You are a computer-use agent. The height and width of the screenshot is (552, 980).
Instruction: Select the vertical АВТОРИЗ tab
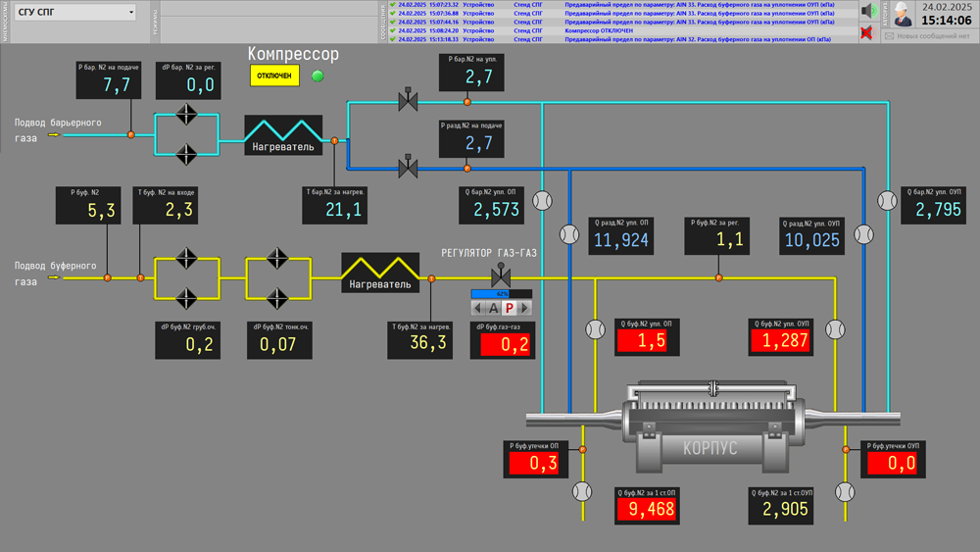coord(885,14)
